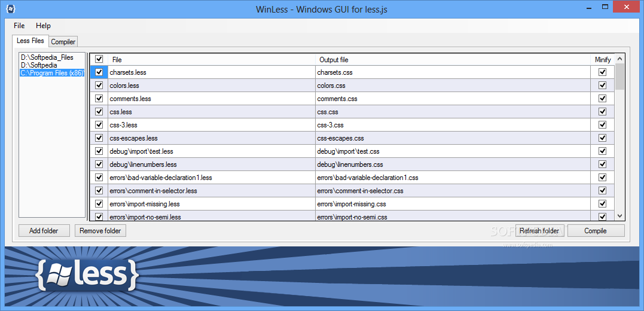Viewport: 644px width, 311px height.
Task: Uncheck errors\import-missing.less file checkbox
Action: [99, 204]
